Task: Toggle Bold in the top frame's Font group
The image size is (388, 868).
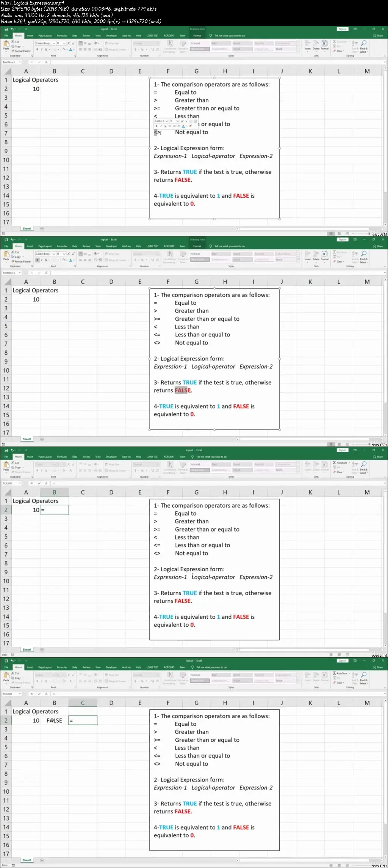Action: [x=37, y=49]
